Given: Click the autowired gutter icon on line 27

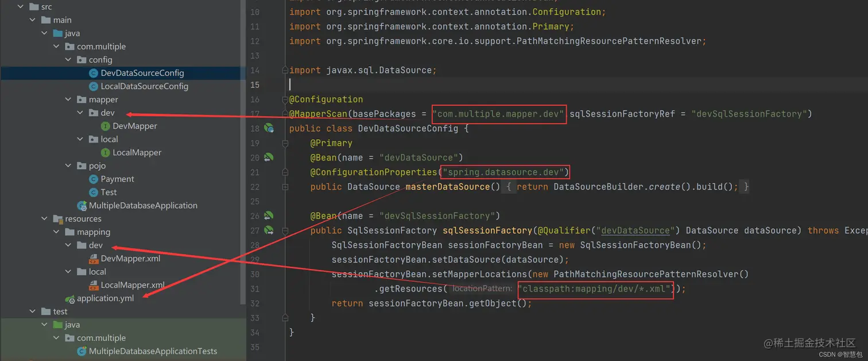Looking at the screenshot, I should (269, 231).
